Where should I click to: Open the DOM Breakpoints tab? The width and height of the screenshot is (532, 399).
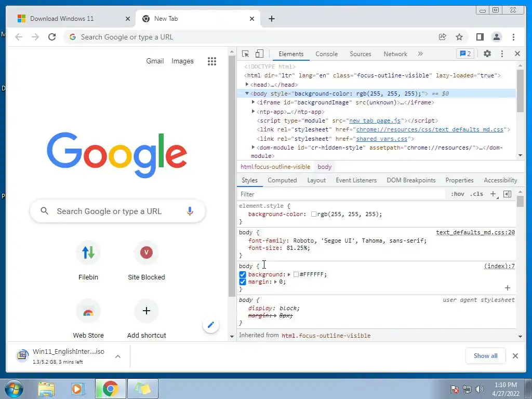point(411,180)
